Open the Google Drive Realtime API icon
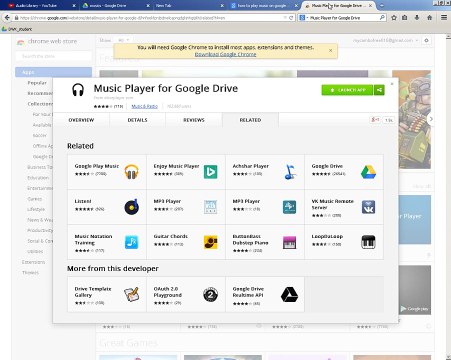Viewport: 451px width, 360px height. [x=289, y=295]
